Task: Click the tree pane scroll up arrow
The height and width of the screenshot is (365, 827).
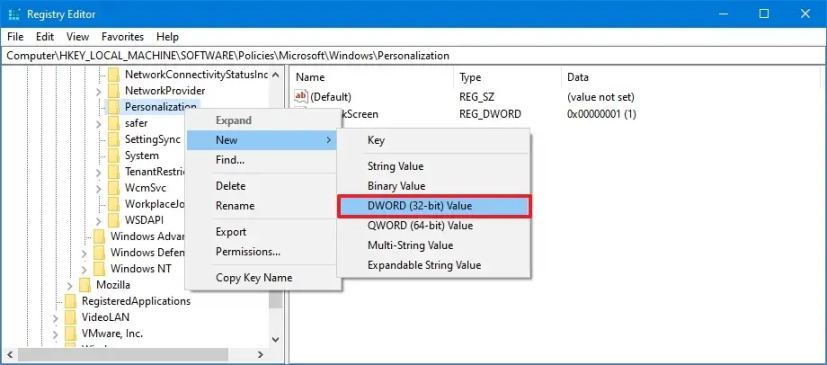Action: pyautogui.click(x=275, y=74)
